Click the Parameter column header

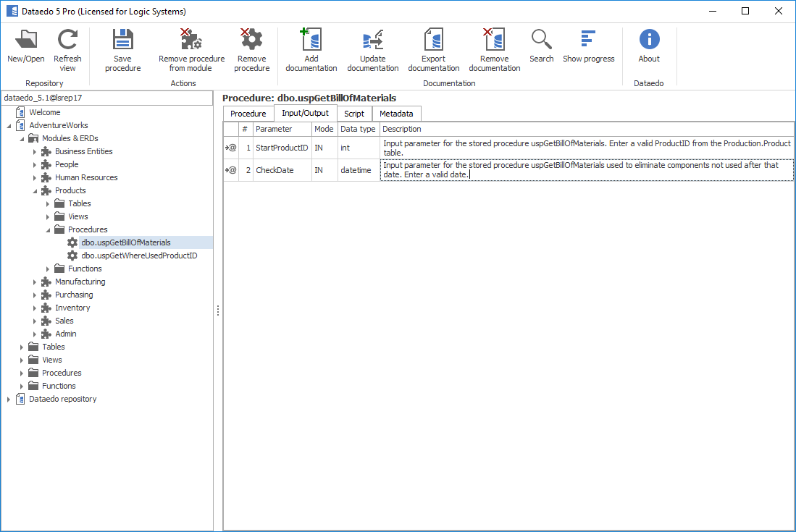coord(274,129)
